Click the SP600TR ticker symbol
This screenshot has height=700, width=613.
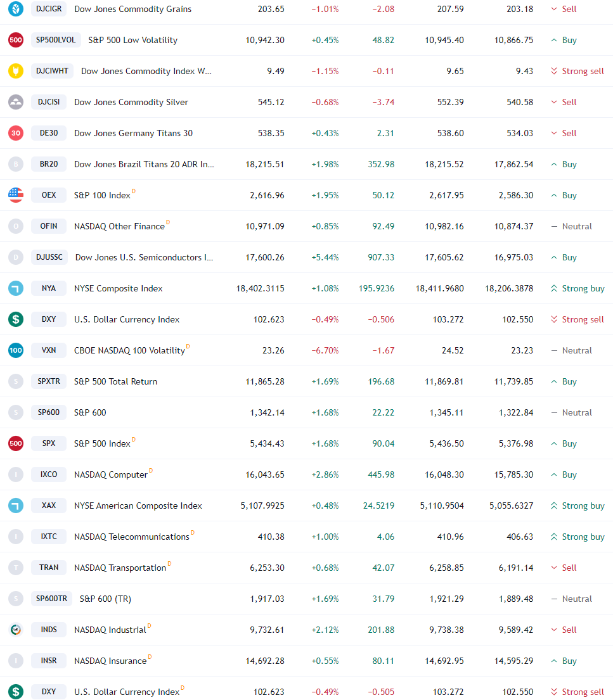coord(51,598)
